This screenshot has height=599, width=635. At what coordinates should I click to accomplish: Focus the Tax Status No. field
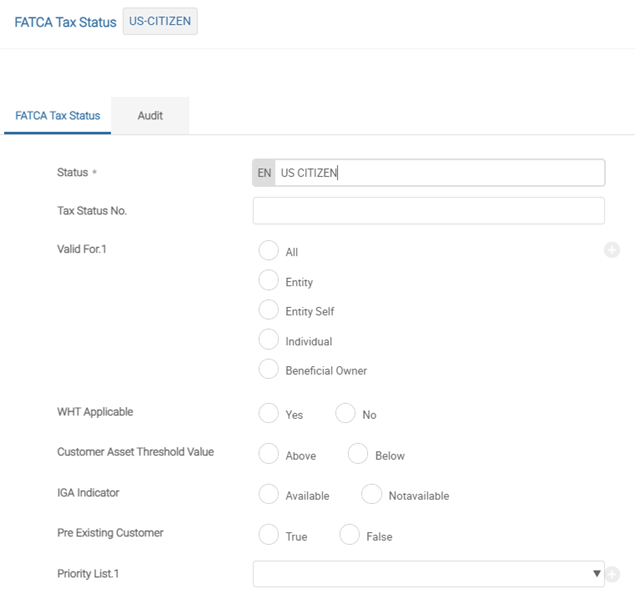pos(428,211)
